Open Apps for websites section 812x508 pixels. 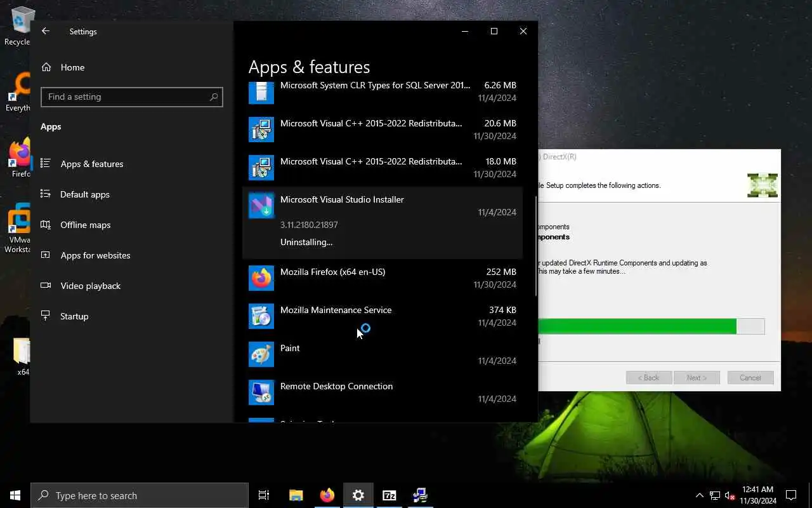click(95, 255)
